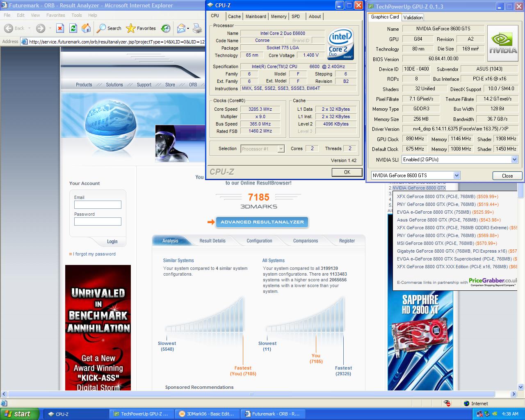Switch to CPU-Z in the taskbar
This screenshot has width=525, height=420.
click(75, 414)
